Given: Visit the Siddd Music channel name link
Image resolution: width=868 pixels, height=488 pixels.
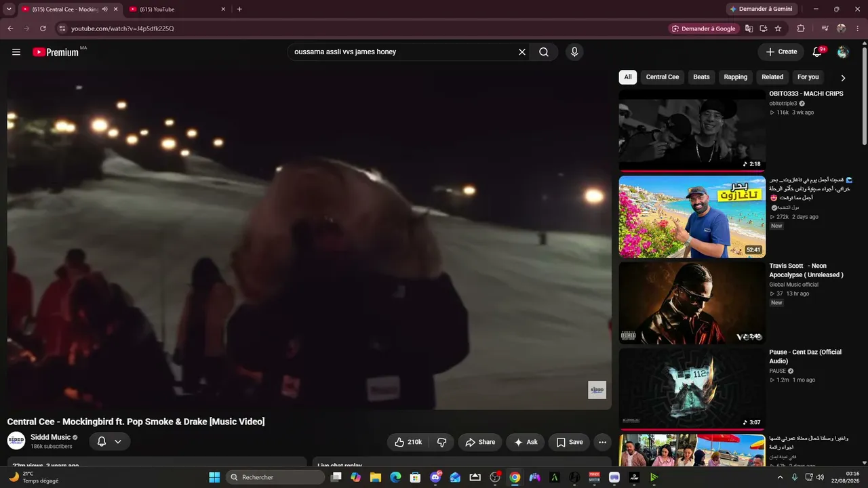Looking at the screenshot, I should (x=51, y=437).
